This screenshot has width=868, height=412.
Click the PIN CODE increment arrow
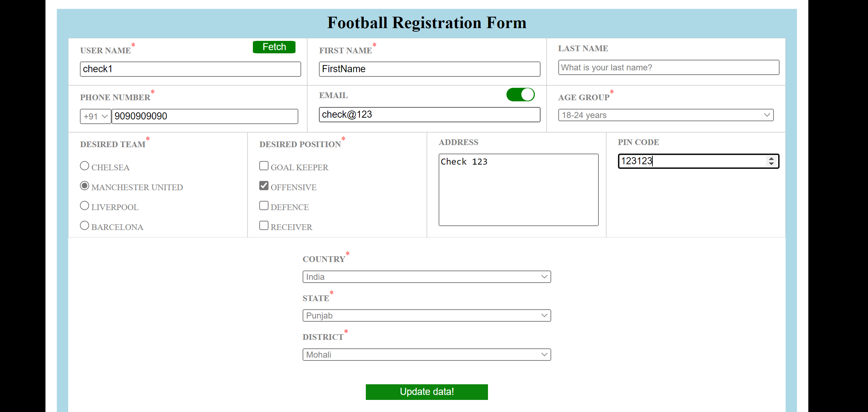click(771, 158)
